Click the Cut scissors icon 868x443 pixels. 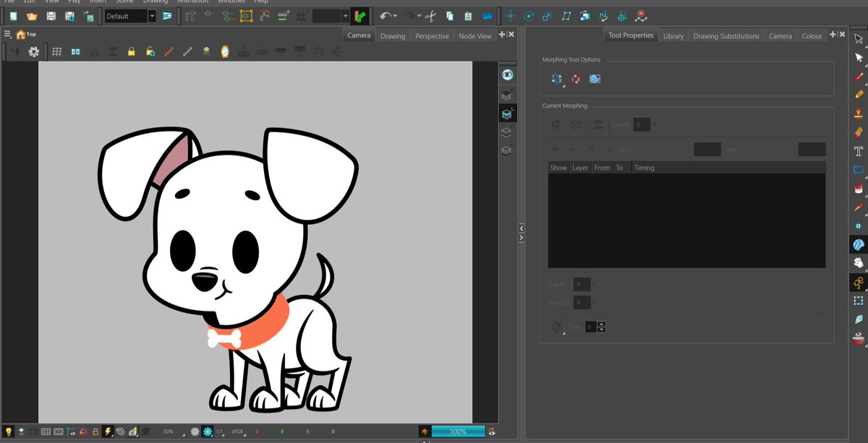[x=430, y=16]
